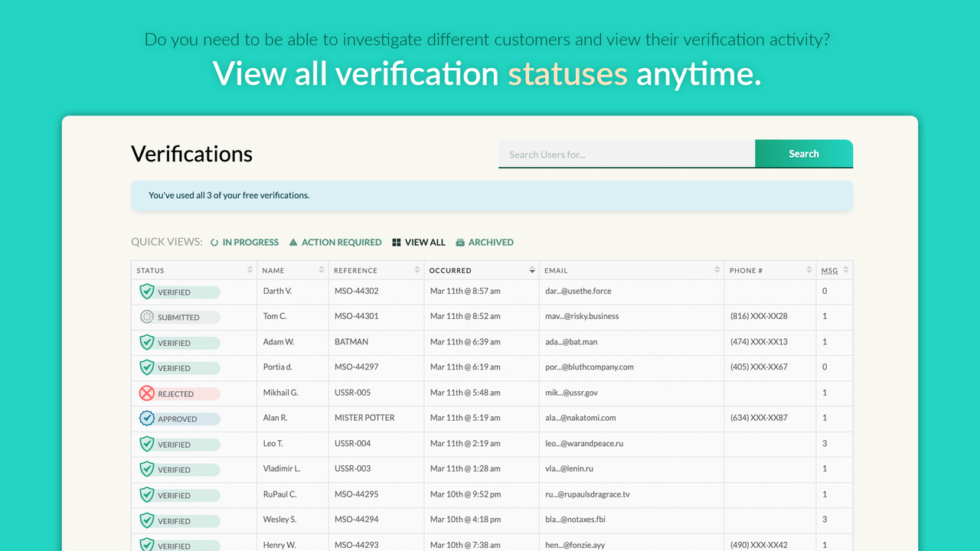Click the Search button
Image resolution: width=980 pixels, height=551 pixels.
point(804,154)
